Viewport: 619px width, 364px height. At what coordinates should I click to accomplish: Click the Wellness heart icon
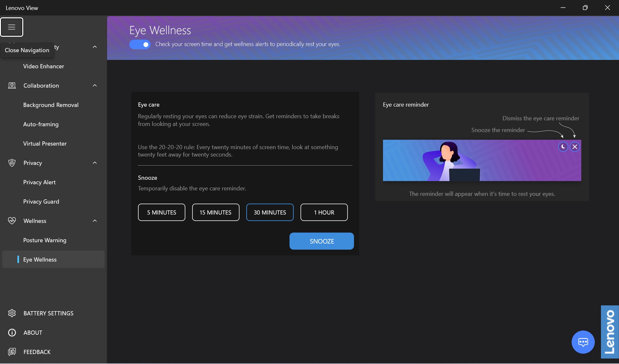point(12,221)
